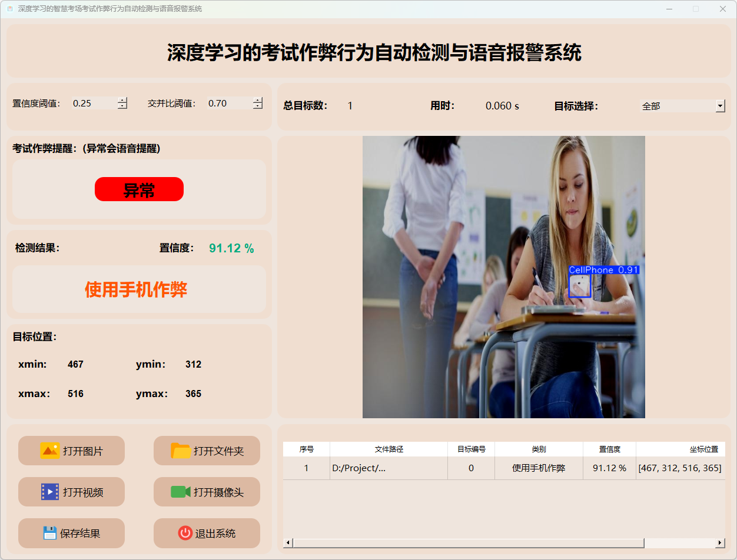Click the 交并比阈值 field showing 0.70
The height and width of the screenshot is (560, 737).
230,103
